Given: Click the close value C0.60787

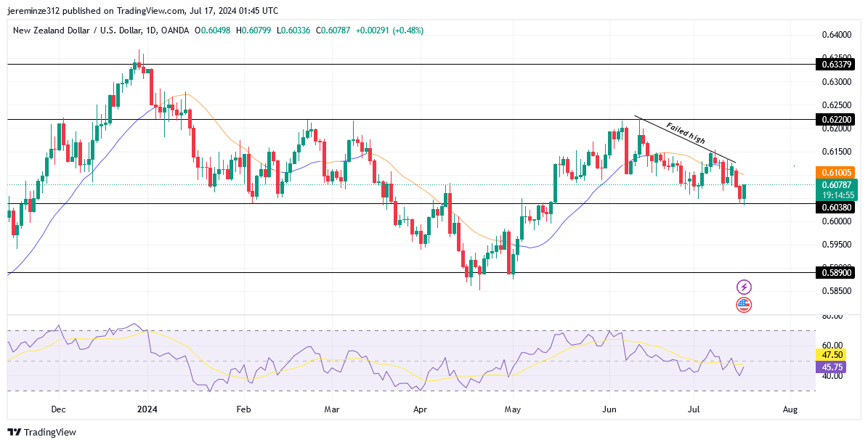Looking at the screenshot, I should [x=333, y=30].
